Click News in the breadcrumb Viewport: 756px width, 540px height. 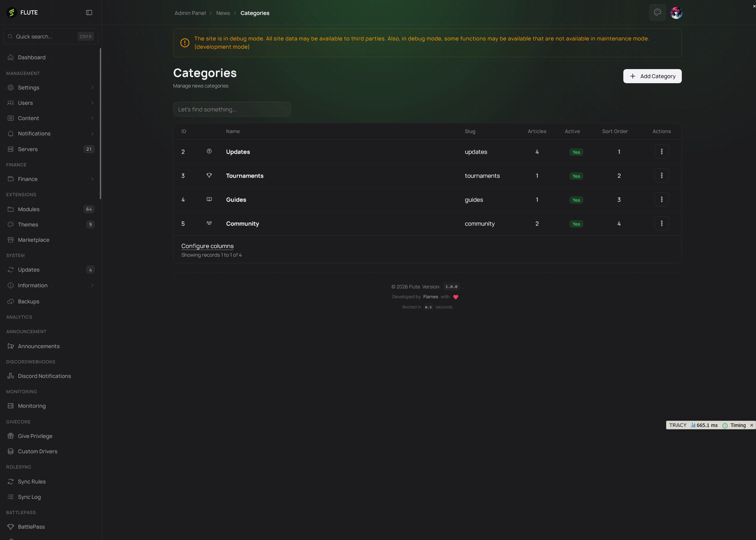[x=223, y=13]
